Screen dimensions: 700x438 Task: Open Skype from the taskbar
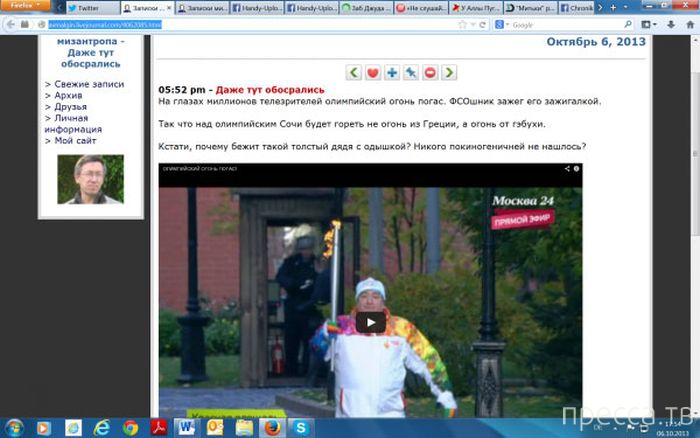click(301, 426)
